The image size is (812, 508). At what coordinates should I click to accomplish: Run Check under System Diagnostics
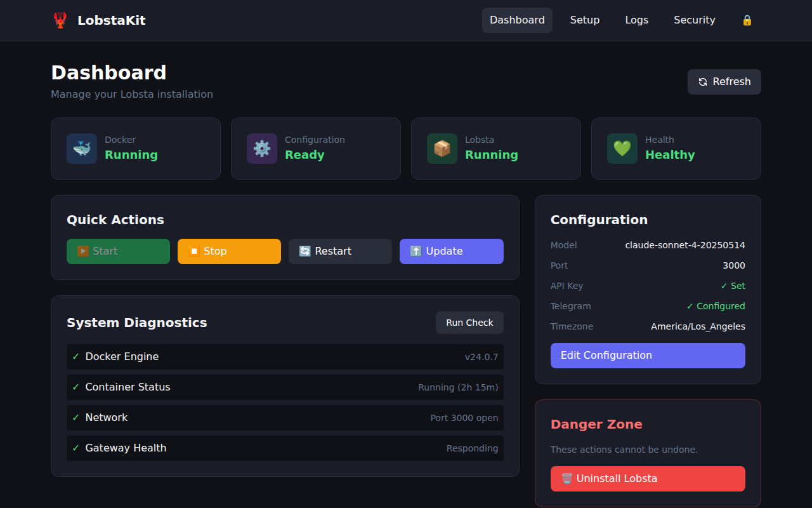click(x=469, y=322)
